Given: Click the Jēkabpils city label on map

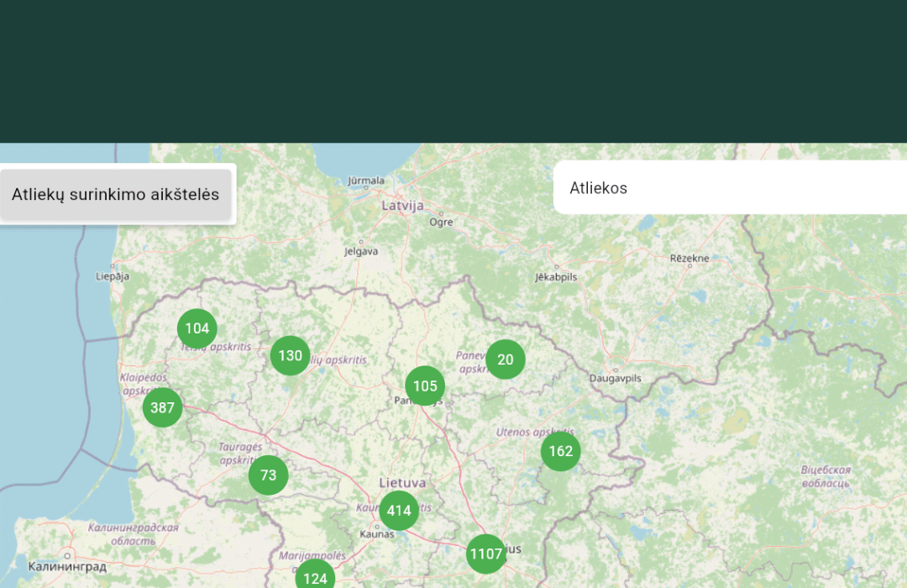Looking at the screenshot, I should click(x=556, y=277).
